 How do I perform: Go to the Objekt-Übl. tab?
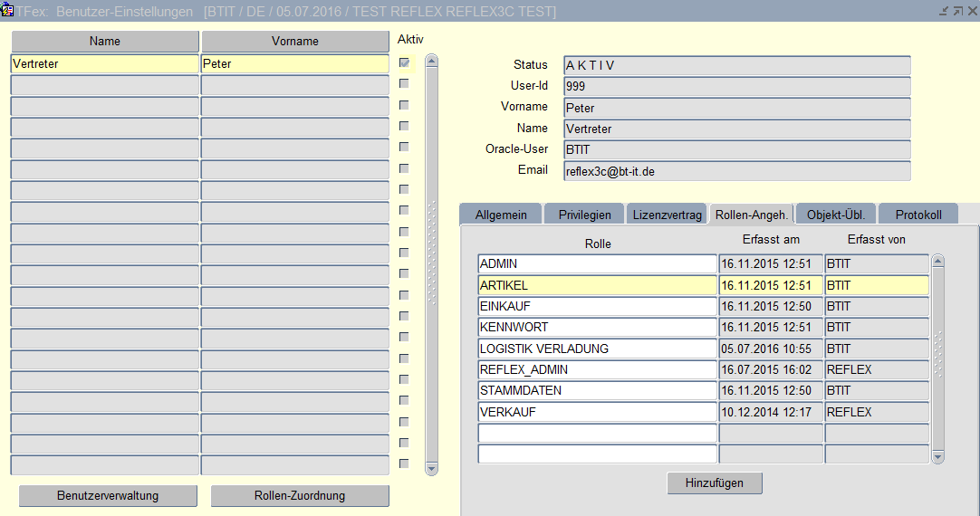835,215
